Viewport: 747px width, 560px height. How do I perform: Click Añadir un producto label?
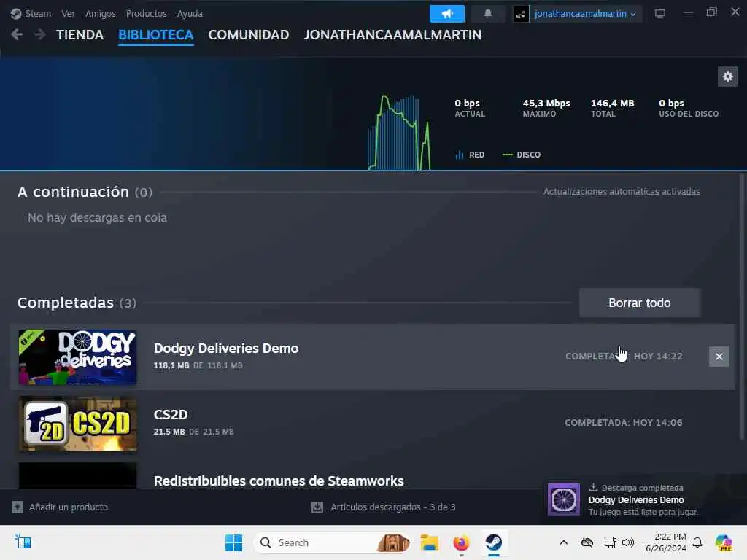click(69, 507)
